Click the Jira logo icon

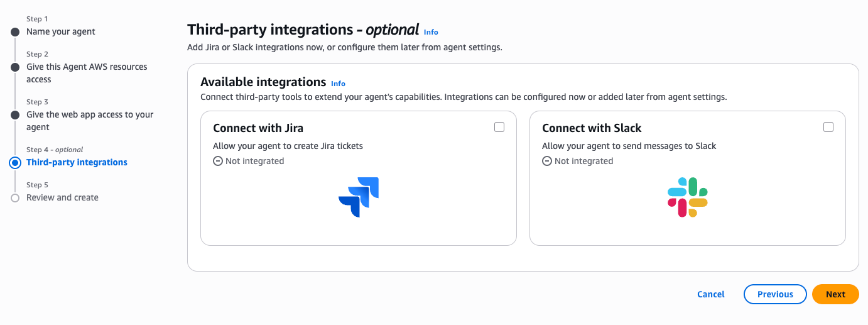click(x=359, y=197)
